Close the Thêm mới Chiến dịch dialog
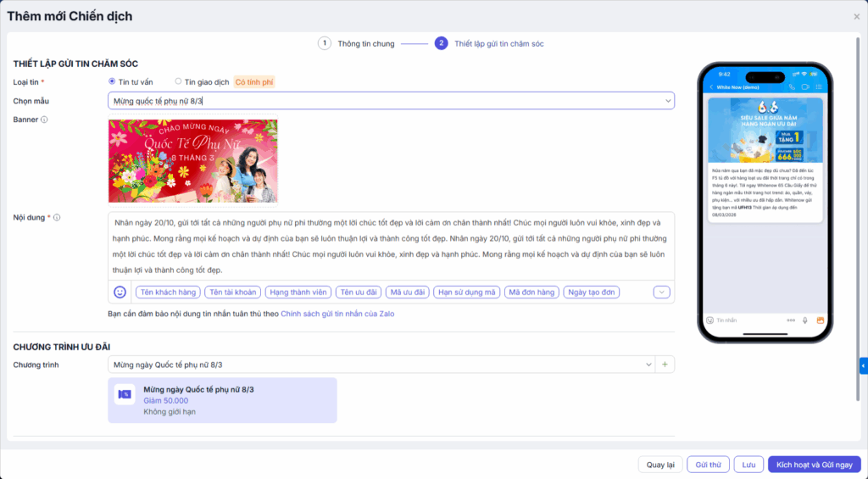868x479 pixels. tap(856, 16)
